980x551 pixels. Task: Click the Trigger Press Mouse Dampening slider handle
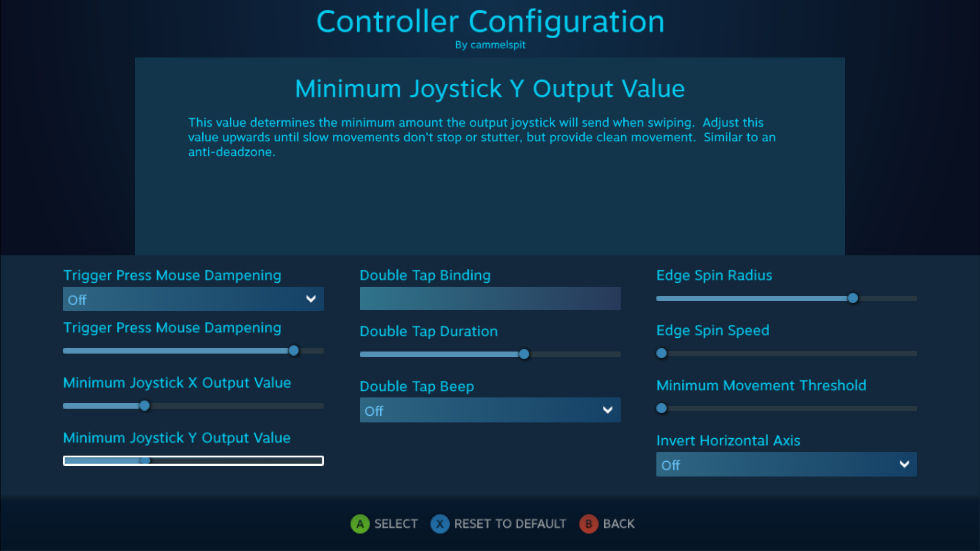tap(293, 350)
